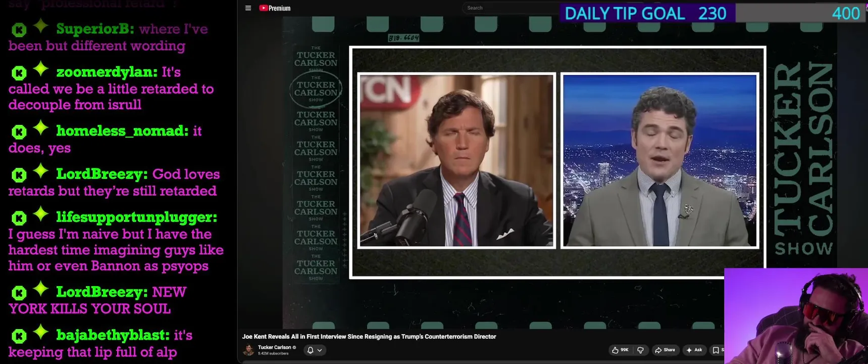Click the Save bookmark icon
This screenshot has height=364, width=868.
click(716, 350)
